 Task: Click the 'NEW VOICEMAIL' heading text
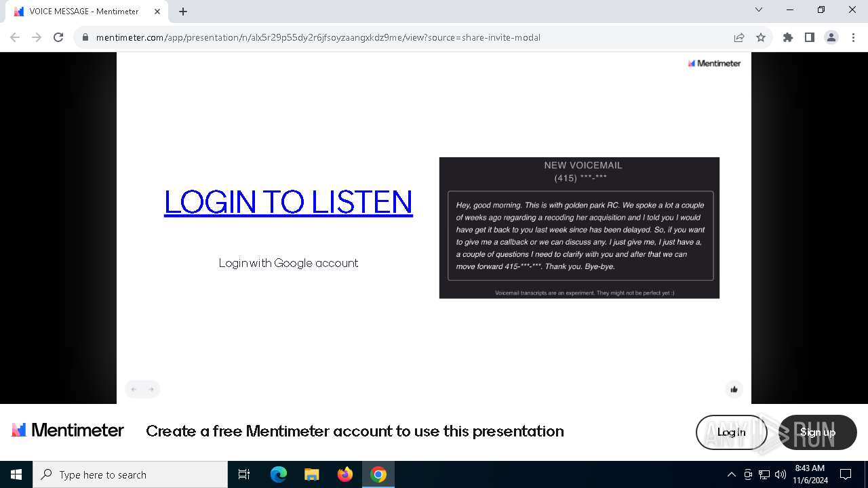tap(583, 165)
